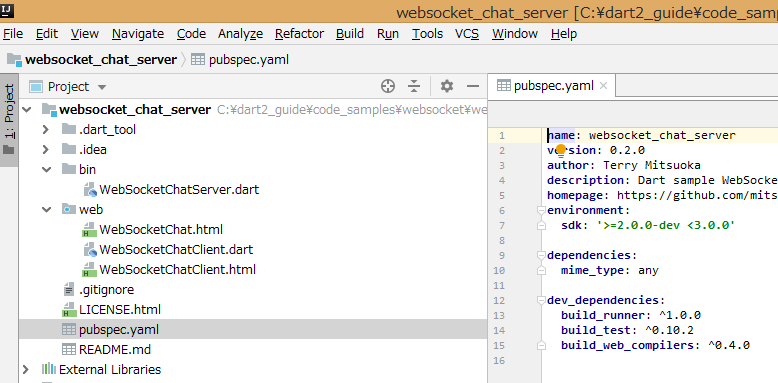Click the HTML icon of WebSocketChatClient.html
Screen dimensions: 778x383
point(89,269)
